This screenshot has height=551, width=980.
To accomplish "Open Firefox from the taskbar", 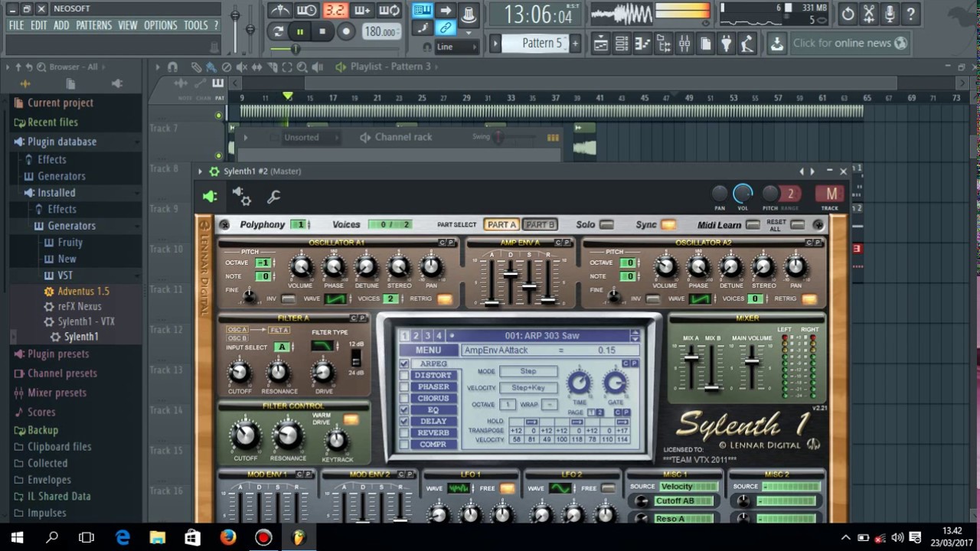I will click(x=228, y=538).
